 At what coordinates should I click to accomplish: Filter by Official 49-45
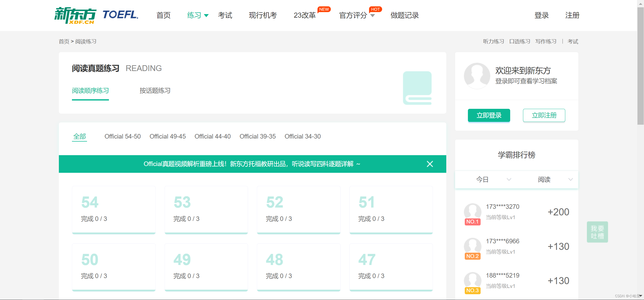tap(168, 136)
